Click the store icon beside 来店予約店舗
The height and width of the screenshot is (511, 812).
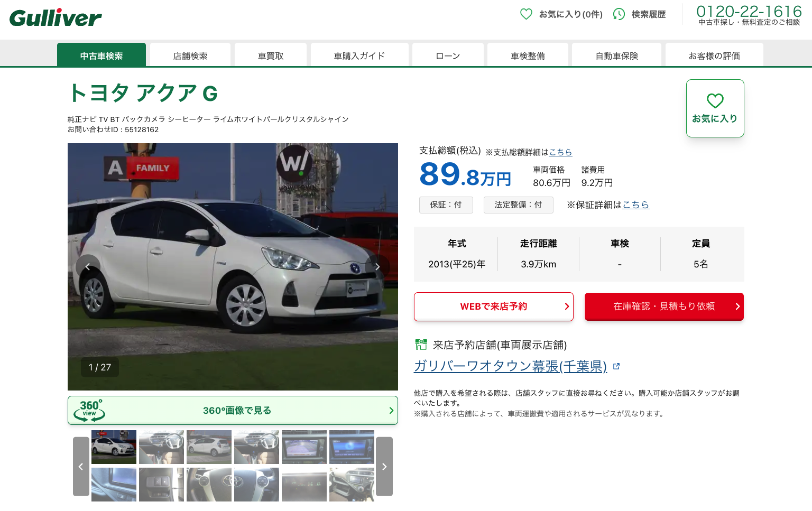click(x=421, y=345)
